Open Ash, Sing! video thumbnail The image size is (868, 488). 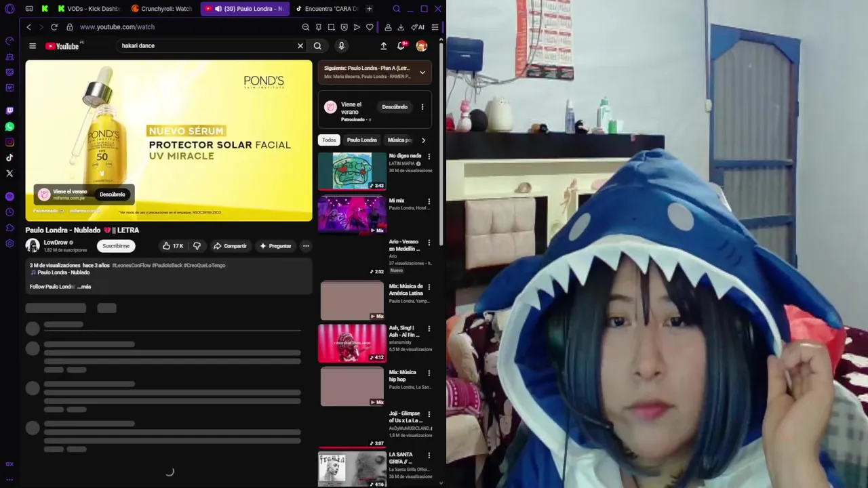coord(352,343)
